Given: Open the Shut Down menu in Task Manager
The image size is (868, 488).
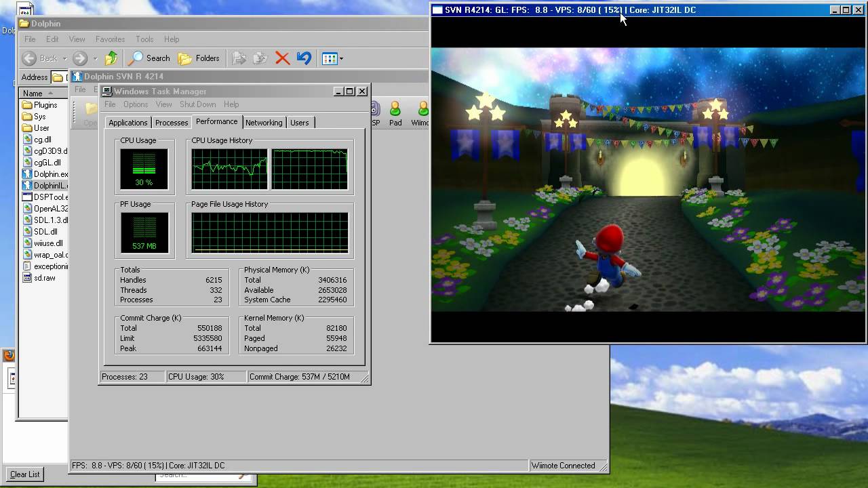Looking at the screenshot, I should click(x=197, y=104).
